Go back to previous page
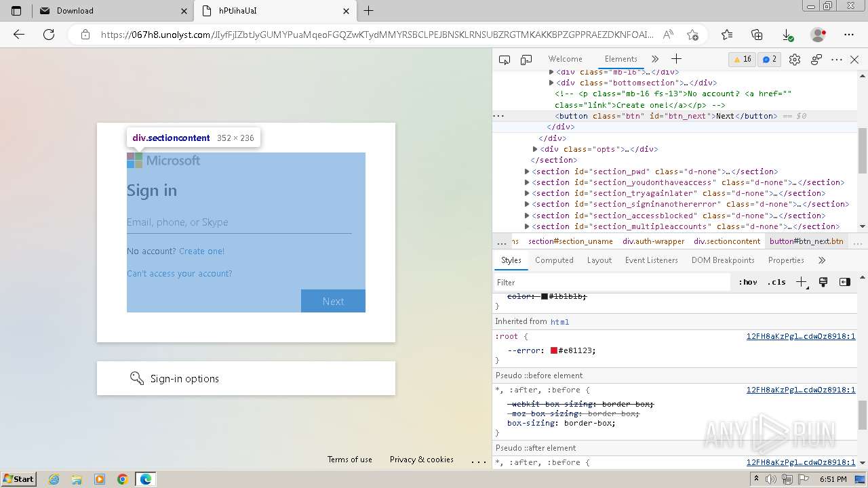This screenshot has width=868, height=488. pyautogui.click(x=19, y=35)
